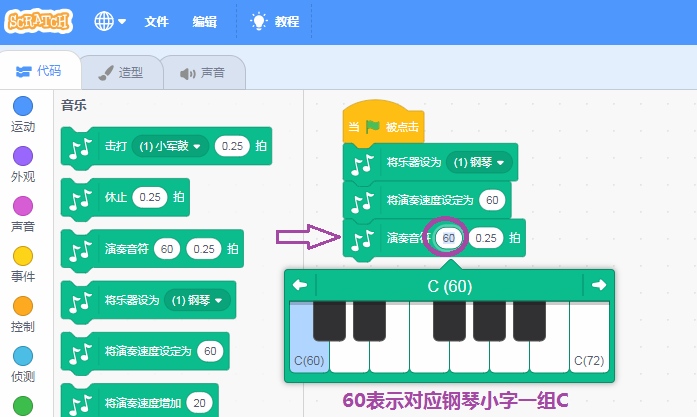Click the highlighted note 60 field in workspace
The image size is (697, 417).
tap(449, 238)
